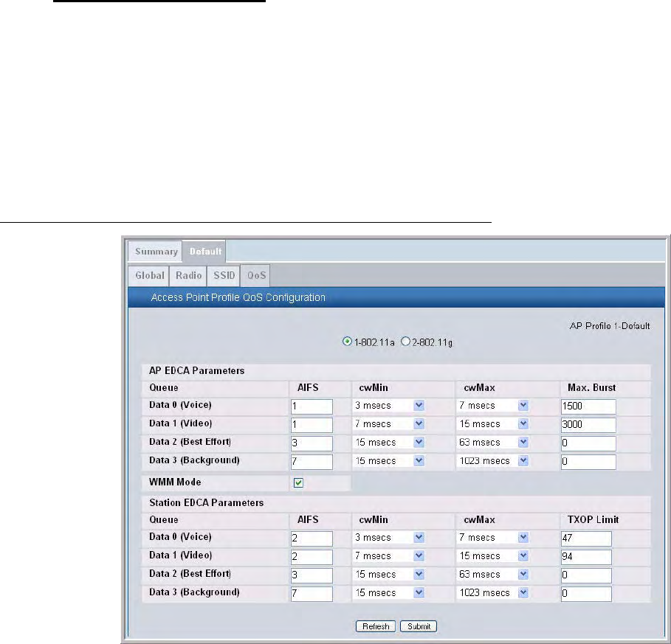Click the 'Access Point Profile QoS Configuration' title
Viewport: 671px width, 644px height.
pyautogui.click(x=238, y=297)
